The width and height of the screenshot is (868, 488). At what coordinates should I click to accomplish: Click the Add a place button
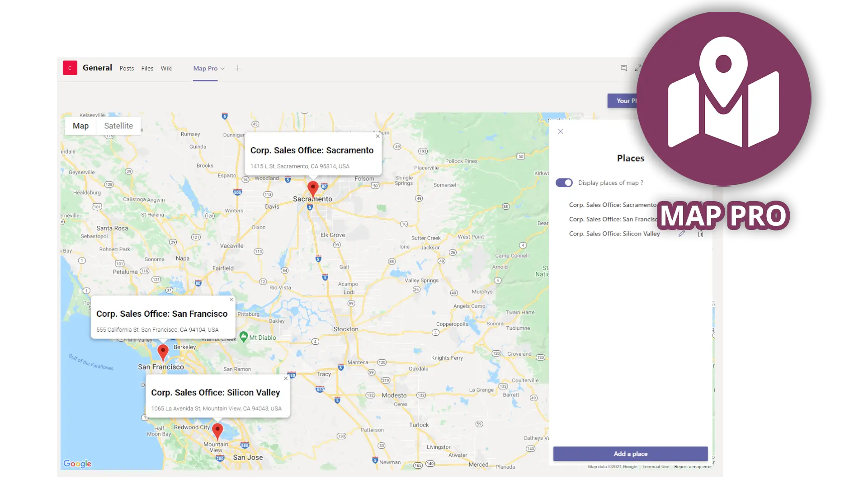[631, 454]
